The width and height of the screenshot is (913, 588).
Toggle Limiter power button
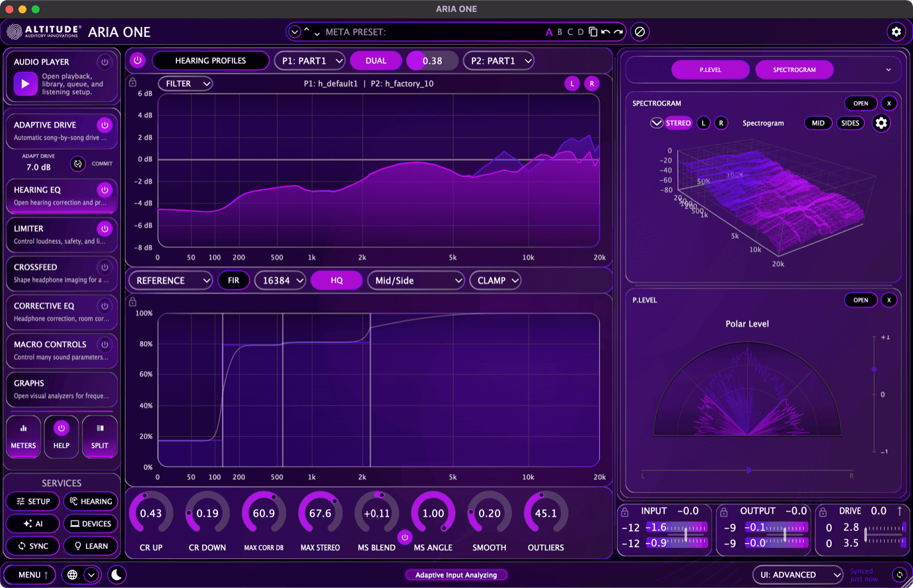[104, 229]
